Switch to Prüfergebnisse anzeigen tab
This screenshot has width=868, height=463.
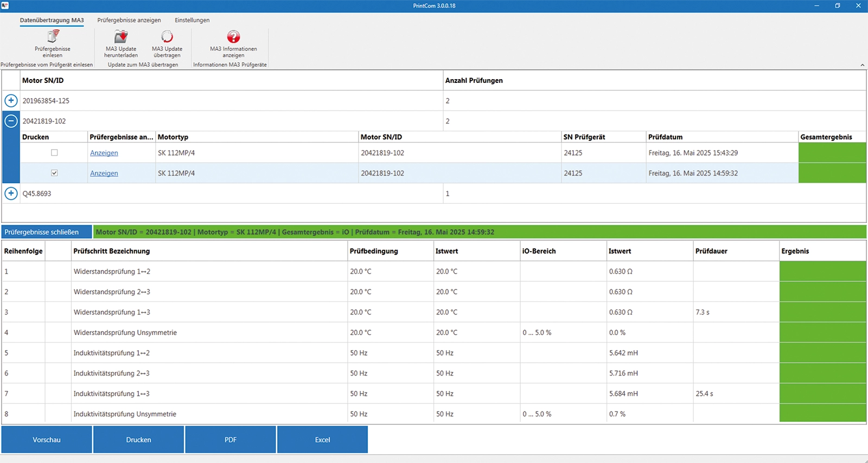(x=129, y=20)
